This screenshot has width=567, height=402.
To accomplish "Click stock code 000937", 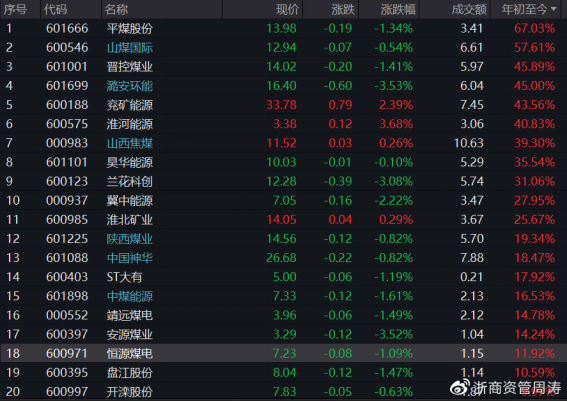I will tap(67, 201).
